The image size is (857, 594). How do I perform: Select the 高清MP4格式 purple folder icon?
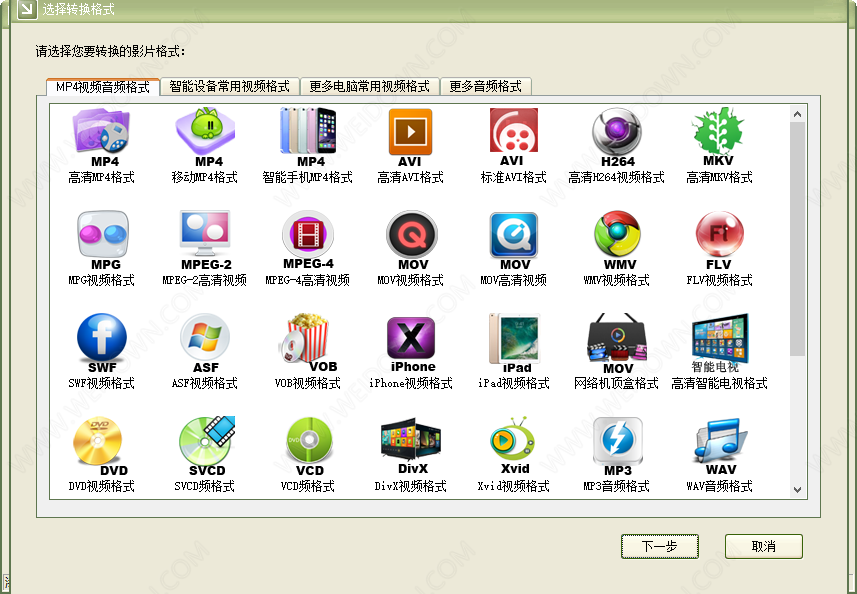101,130
